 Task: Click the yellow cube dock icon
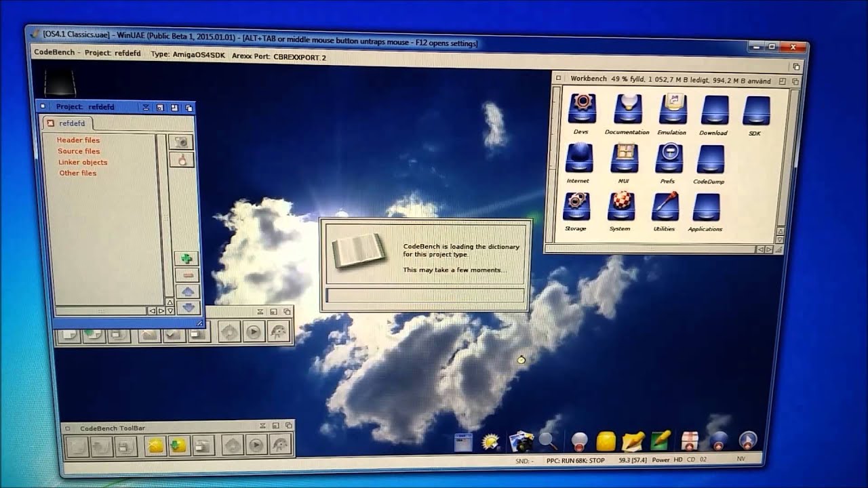point(605,441)
